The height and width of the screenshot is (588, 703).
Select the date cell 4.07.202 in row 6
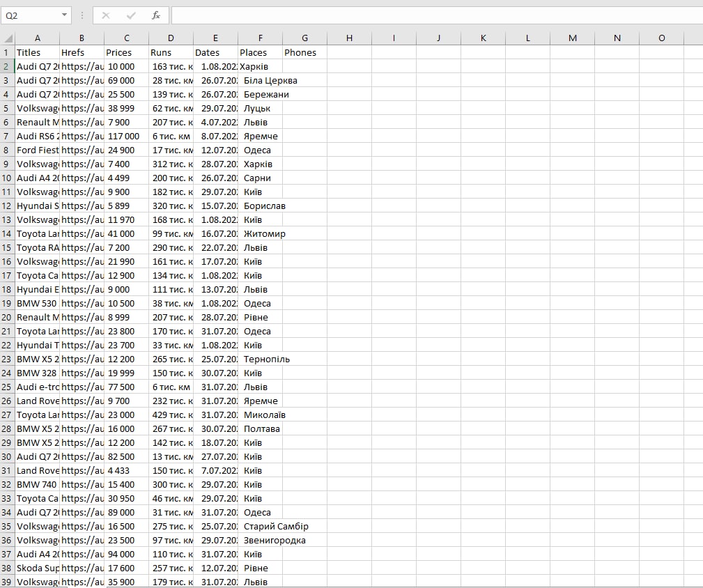pyautogui.click(x=216, y=122)
